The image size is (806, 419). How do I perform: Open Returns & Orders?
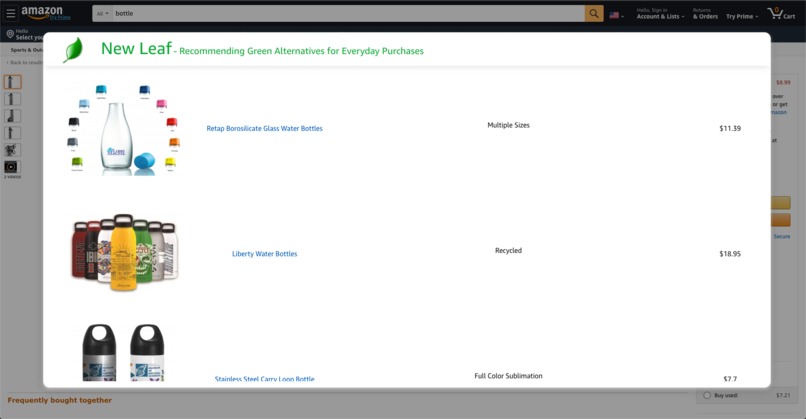click(705, 14)
